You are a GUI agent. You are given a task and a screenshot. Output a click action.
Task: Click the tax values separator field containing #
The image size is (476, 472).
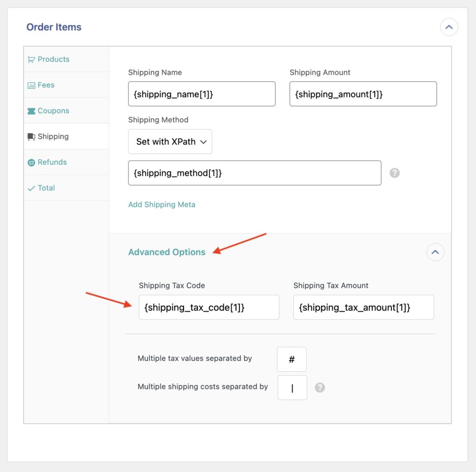[291, 359]
